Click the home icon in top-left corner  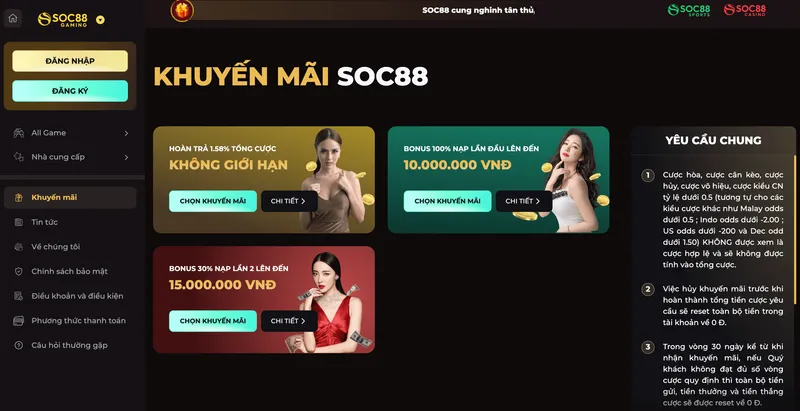(x=13, y=18)
